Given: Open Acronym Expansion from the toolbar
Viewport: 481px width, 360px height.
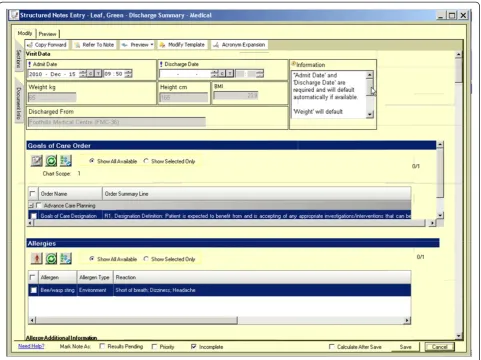Looking at the screenshot, I should pyautogui.click(x=239, y=45).
